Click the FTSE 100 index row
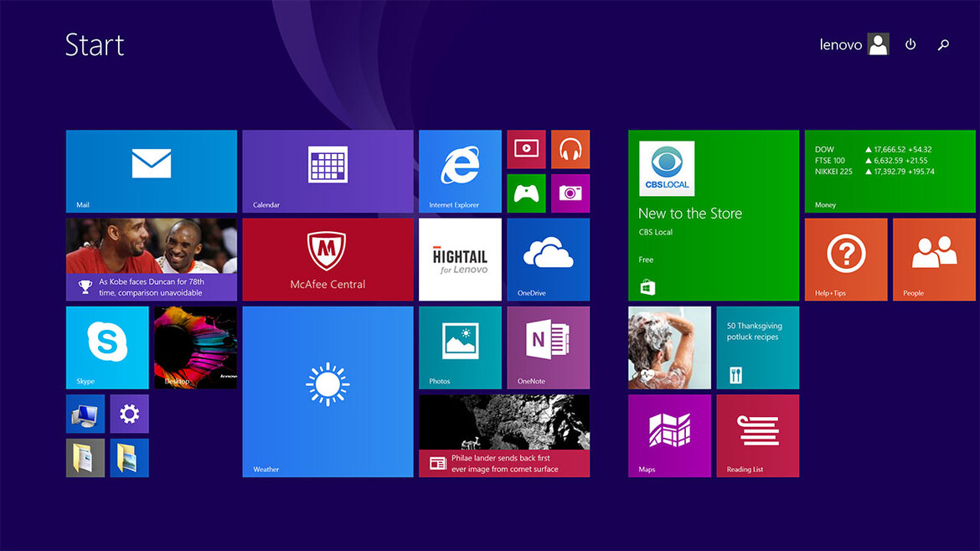The height and width of the screenshot is (551, 980). point(871,161)
